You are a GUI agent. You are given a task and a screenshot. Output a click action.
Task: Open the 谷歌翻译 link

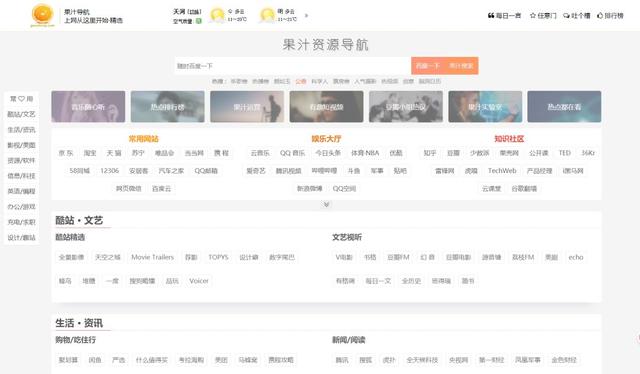(x=524, y=189)
